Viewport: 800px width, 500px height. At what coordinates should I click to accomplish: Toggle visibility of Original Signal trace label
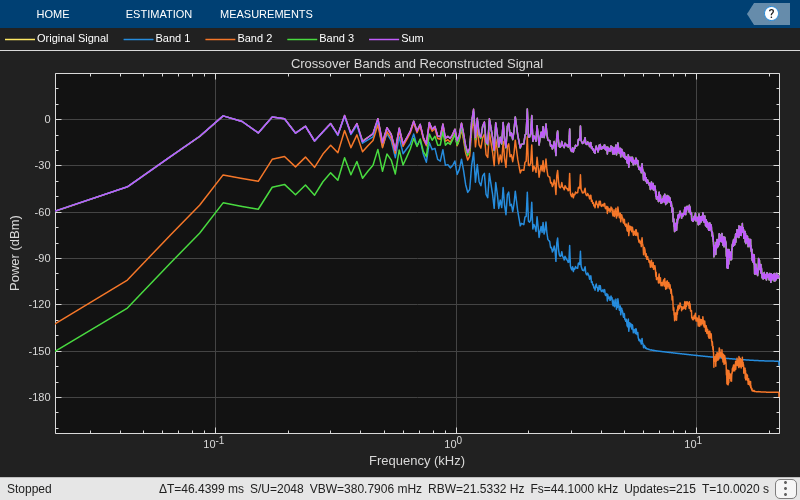[72, 38]
